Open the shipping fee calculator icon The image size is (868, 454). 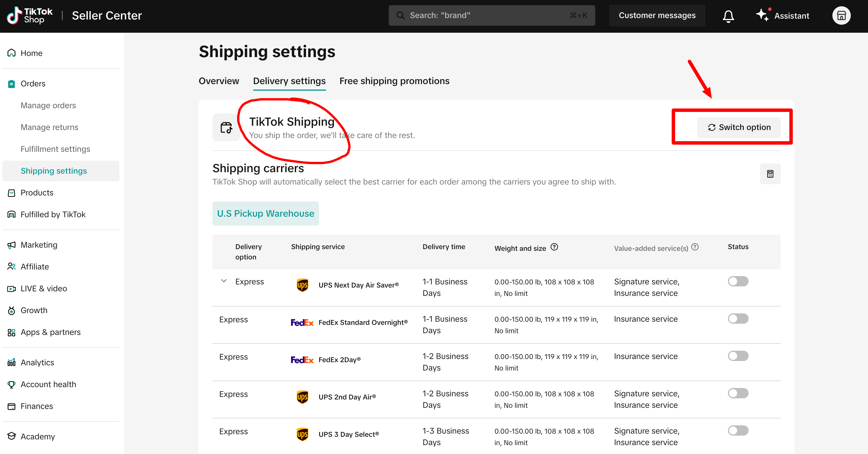click(770, 174)
